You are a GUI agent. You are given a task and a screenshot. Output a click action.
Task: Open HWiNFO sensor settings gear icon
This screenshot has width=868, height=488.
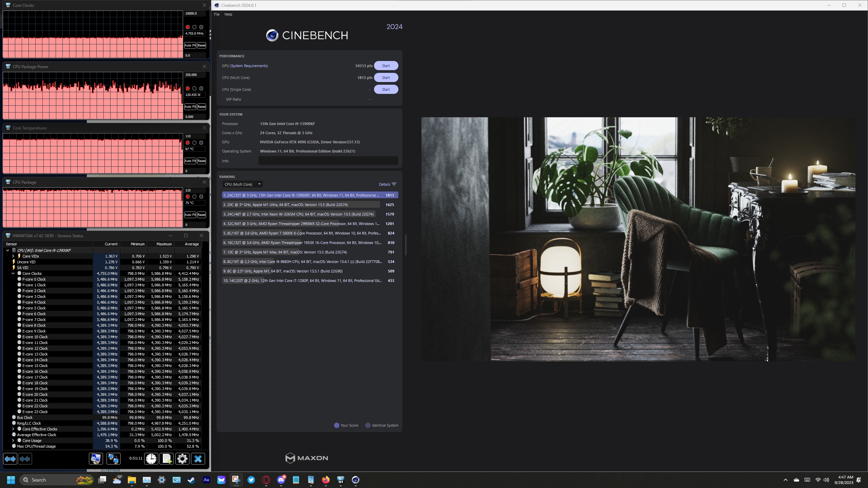click(182, 459)
